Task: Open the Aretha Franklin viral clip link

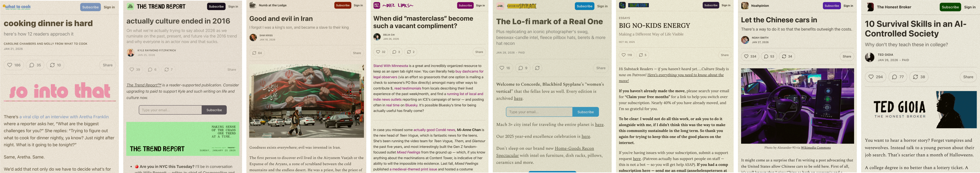Action: point(64,117)
